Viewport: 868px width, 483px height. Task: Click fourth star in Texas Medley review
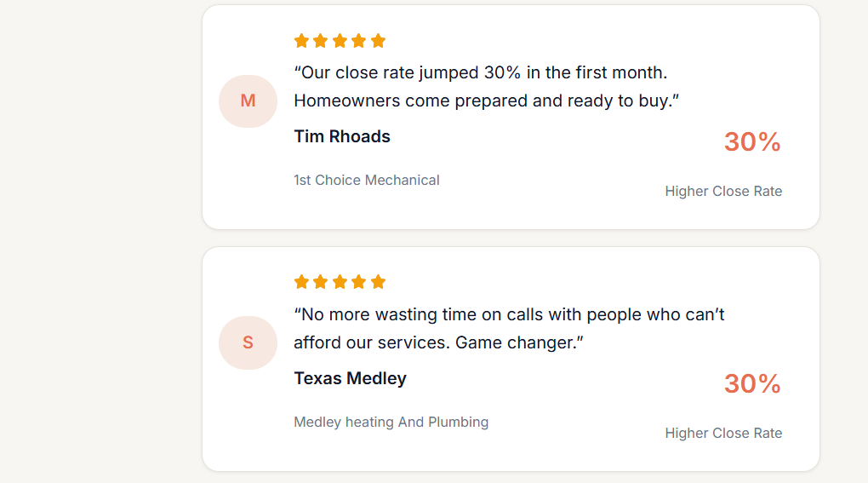[359, 282]
